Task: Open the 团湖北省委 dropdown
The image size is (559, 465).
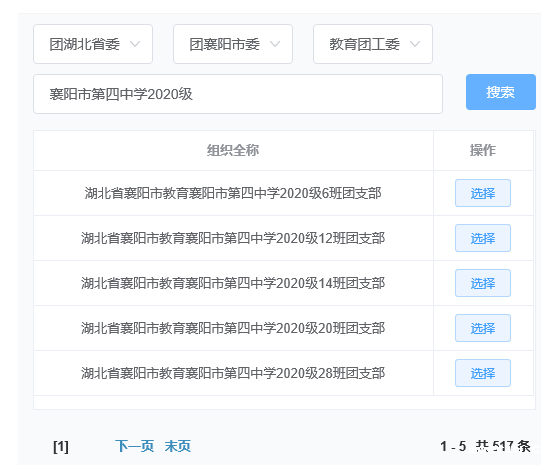Action: click(93, 44)
